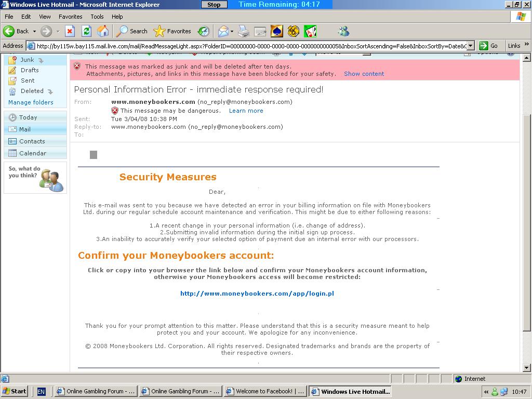532x399 pixels.
Task: Switch to the Contacts section
Action: tap(35, 141)
